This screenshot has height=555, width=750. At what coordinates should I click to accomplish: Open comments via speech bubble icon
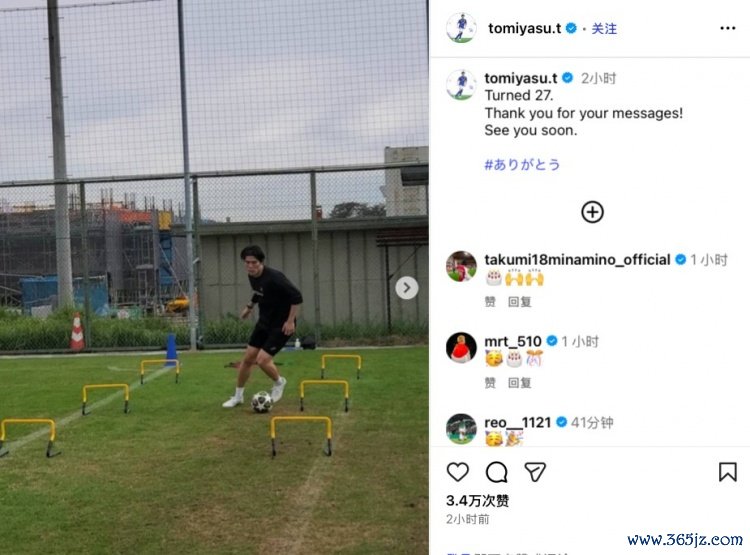pyautogui.click(x=496, y=472)
